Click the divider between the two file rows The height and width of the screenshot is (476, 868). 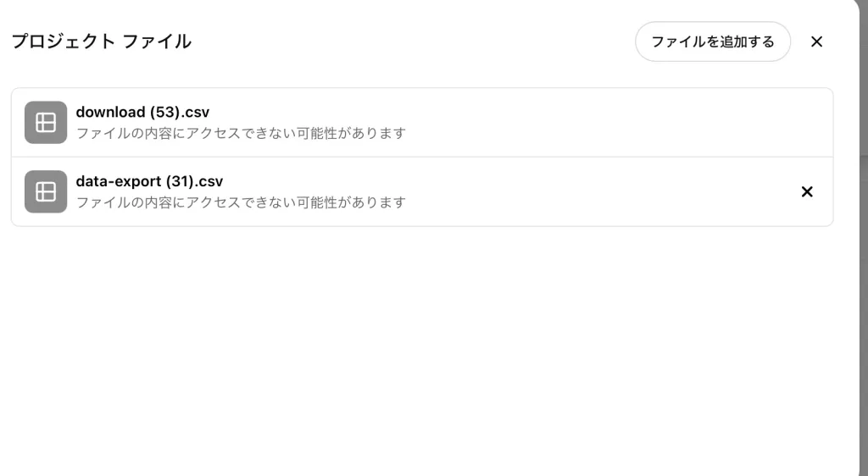click(x=422, y=157)
